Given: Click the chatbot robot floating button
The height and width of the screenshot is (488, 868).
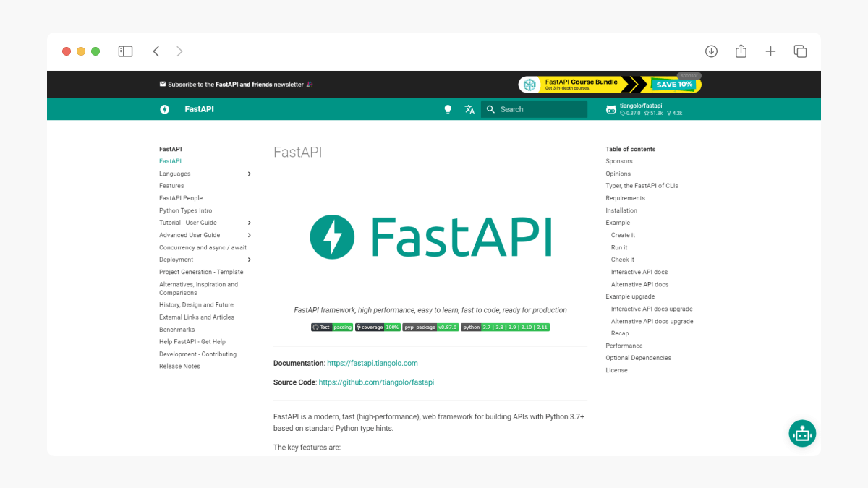Looking at the screenshot, I should pyautogui.click(x=802, y=433).
